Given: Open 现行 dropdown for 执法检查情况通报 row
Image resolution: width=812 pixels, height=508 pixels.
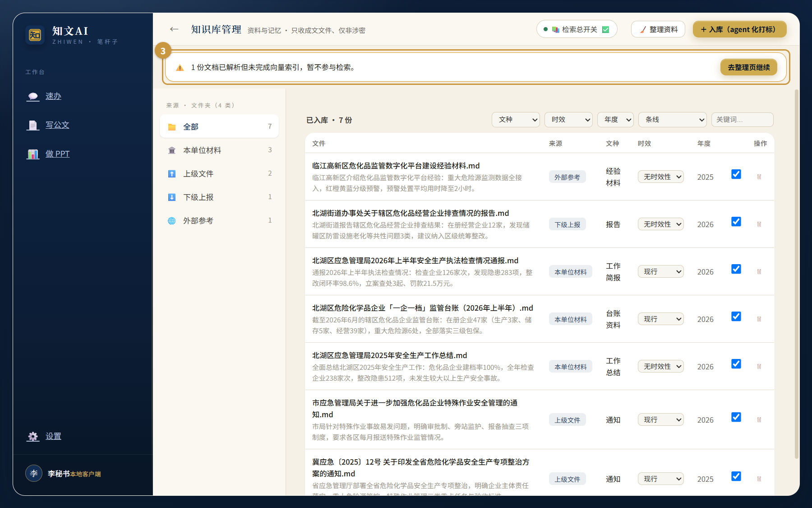Looking at the screenshot, I should click(660, 272).
